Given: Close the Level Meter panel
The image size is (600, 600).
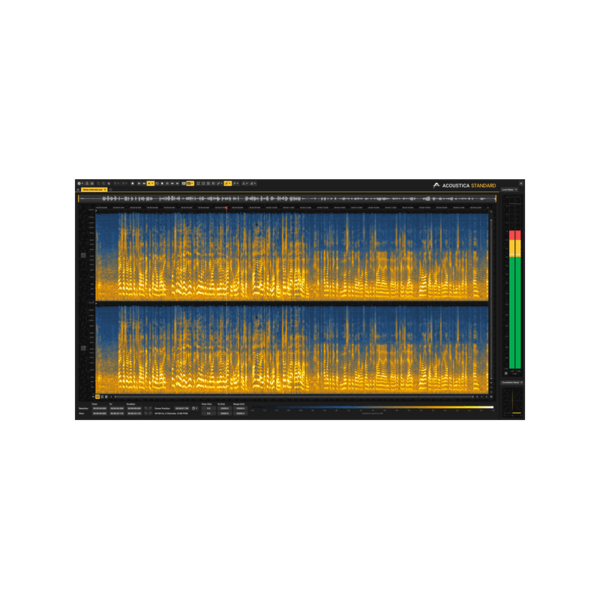Looking at the screenshot, I should coord(516,189).
